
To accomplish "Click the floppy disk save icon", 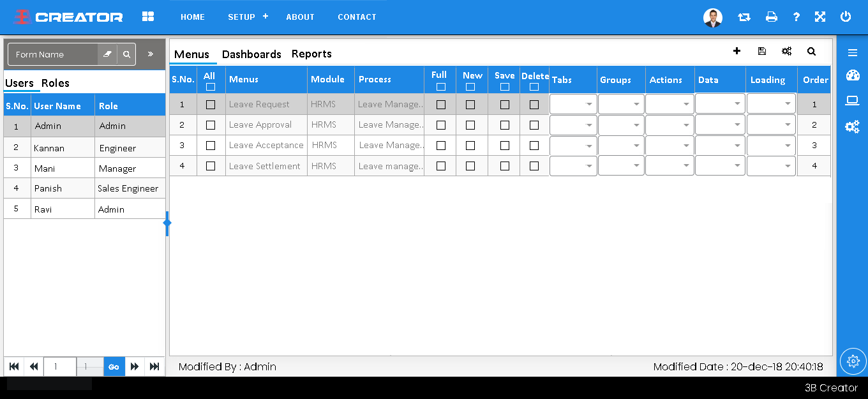I will tap(761, 51).
